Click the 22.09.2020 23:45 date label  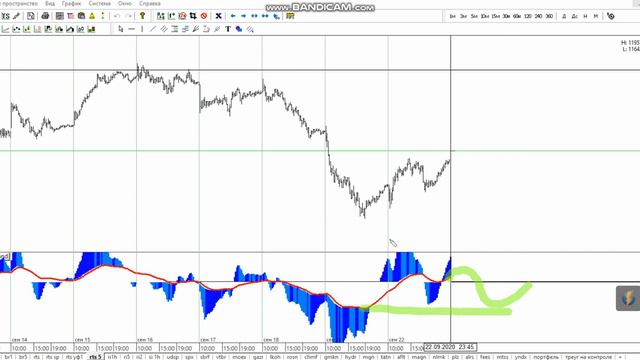tap(450, 347)
